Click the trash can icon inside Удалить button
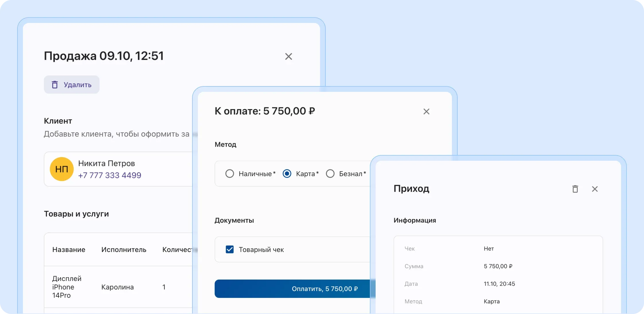 coord(55,85)
